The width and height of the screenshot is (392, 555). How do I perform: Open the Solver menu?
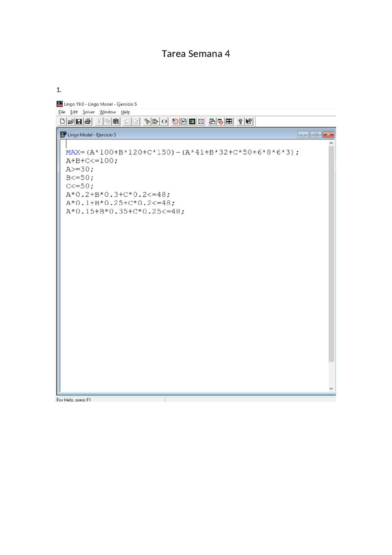(89, 112)
